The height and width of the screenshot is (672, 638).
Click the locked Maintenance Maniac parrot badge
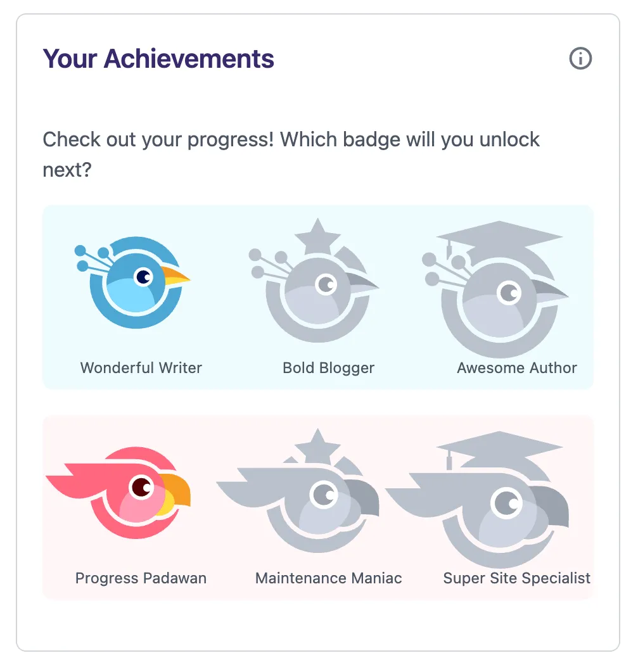coord(298,491)
